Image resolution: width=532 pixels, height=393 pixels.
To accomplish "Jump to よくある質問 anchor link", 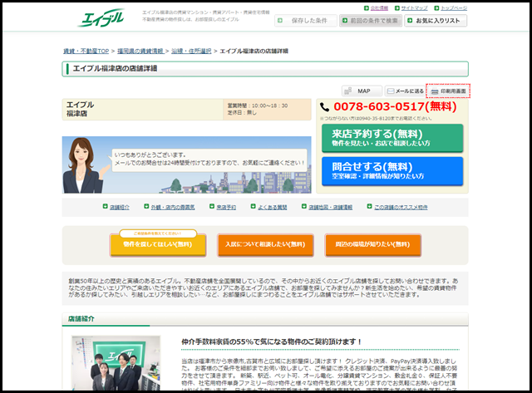I will click(273, 207).
